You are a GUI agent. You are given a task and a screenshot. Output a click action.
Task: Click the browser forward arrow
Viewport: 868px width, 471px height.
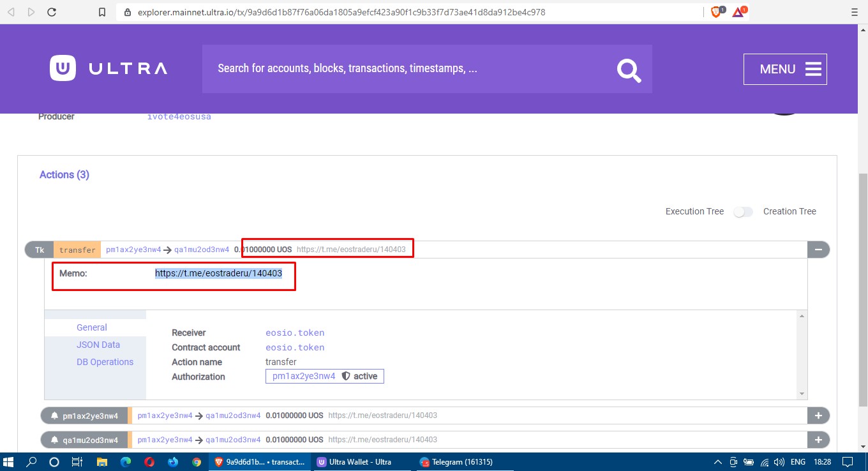pos(31,12)
